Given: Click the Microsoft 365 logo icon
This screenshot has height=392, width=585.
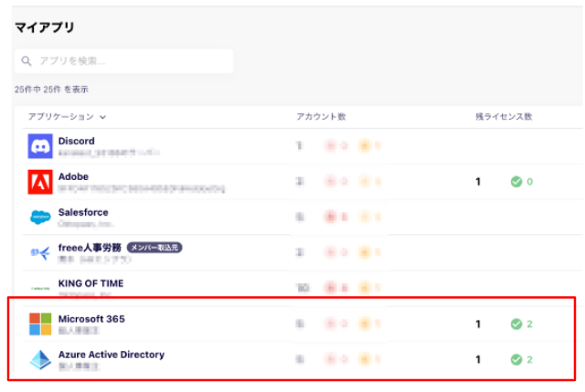Looking at the screenshot, I should (x=40, y=323).
